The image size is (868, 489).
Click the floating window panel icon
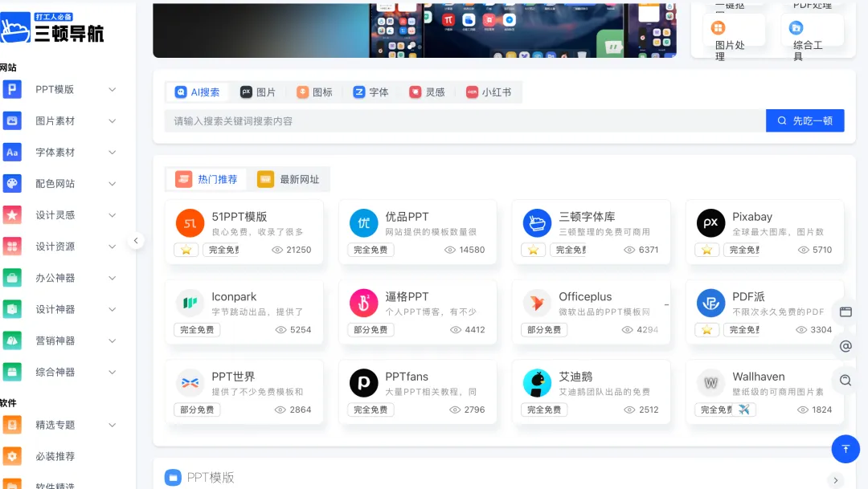coord(845,312)
